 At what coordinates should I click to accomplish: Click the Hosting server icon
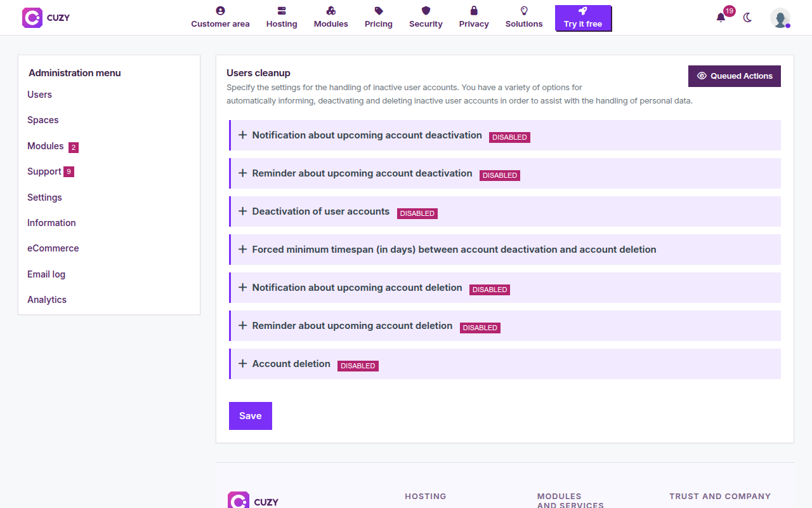pyautogui.click(x=282, y=11)
